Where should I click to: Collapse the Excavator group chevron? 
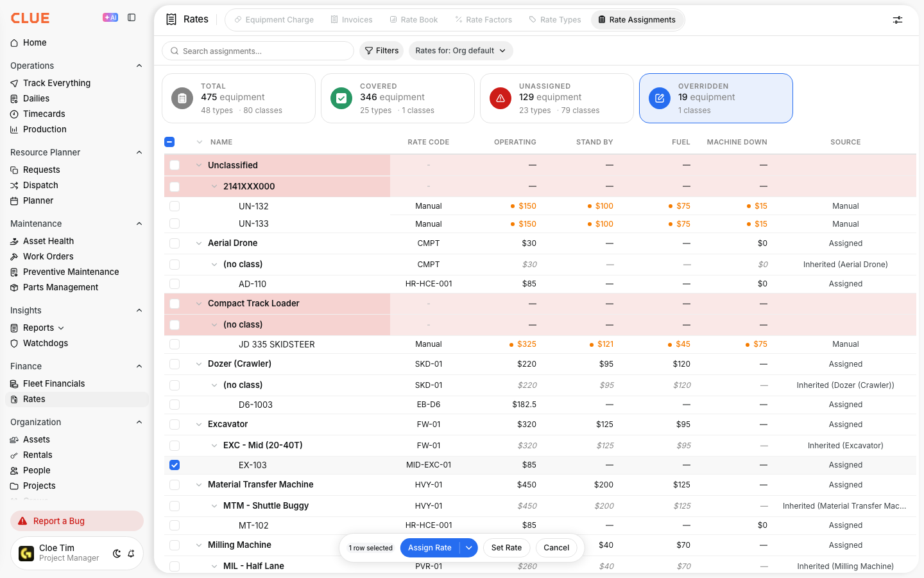click(199, 424)
